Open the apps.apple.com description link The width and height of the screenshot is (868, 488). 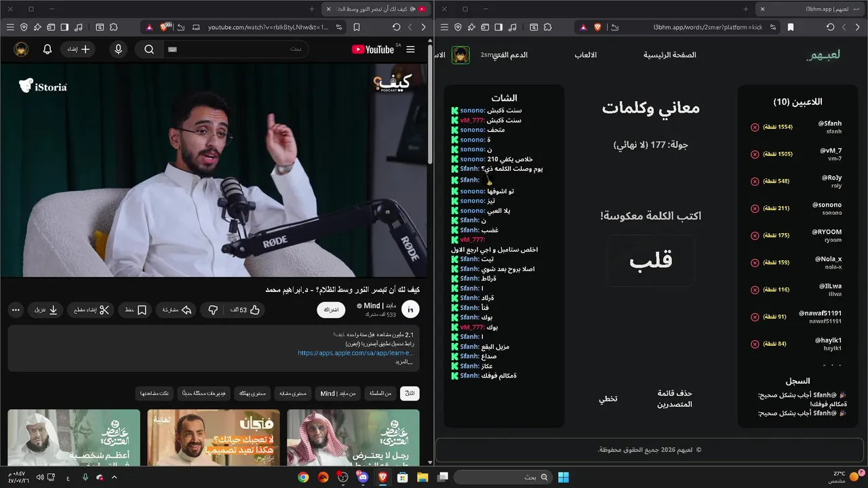tap(355, 353)
